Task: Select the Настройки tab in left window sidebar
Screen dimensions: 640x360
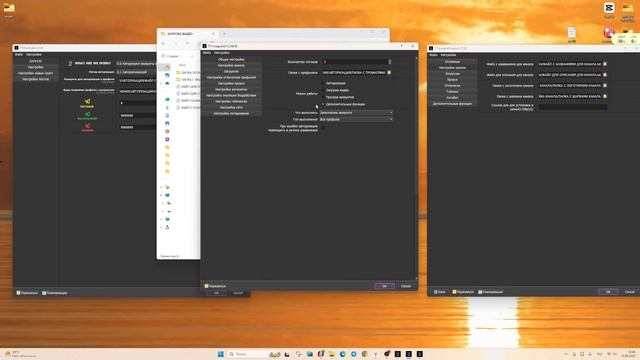Action: point(36,67)
